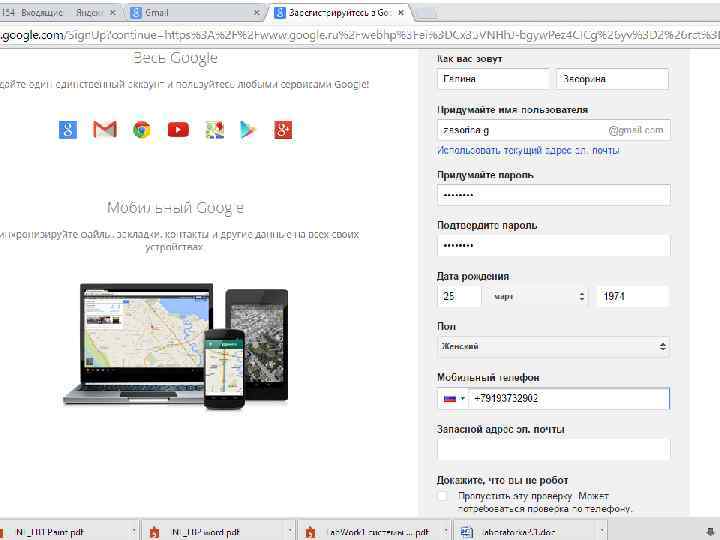Screen dimensions: 720x540
Task: Open the Paint pdf download item
Action: tap(64, 532)
